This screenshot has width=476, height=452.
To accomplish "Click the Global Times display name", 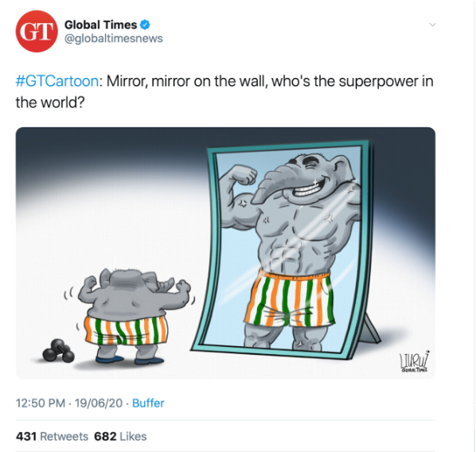I will tap(101, 25).
